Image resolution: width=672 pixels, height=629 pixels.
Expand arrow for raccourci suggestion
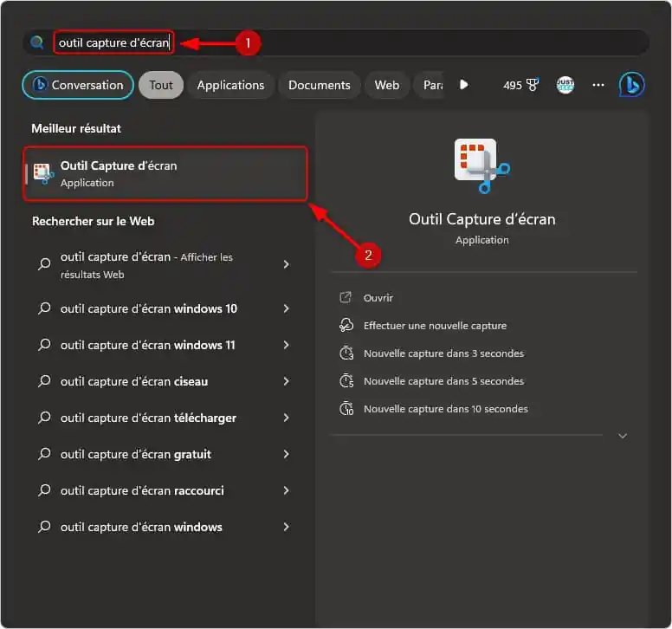[286, 491]
